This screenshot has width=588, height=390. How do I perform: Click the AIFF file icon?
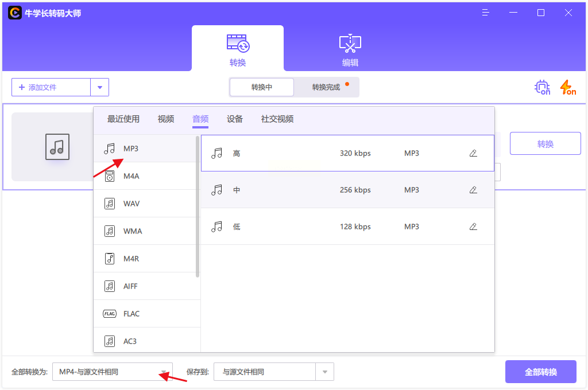point(110,286)
